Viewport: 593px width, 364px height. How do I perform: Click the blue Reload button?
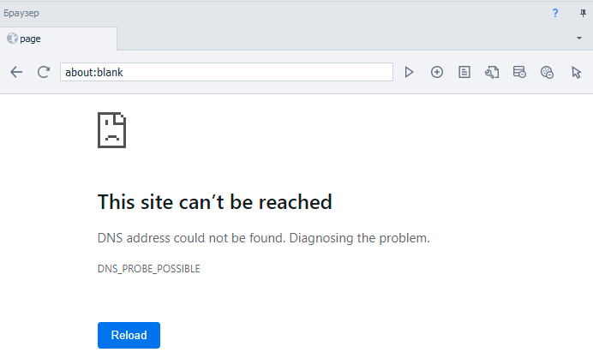coord(129,335)
